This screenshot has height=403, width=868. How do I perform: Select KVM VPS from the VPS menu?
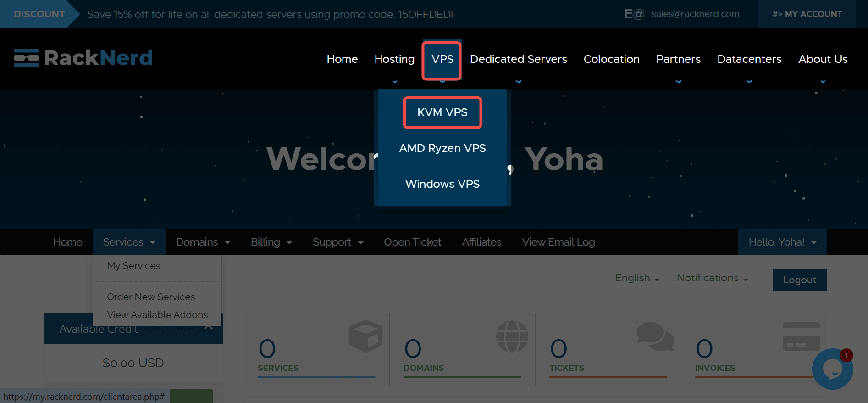[x=442, y=112]
